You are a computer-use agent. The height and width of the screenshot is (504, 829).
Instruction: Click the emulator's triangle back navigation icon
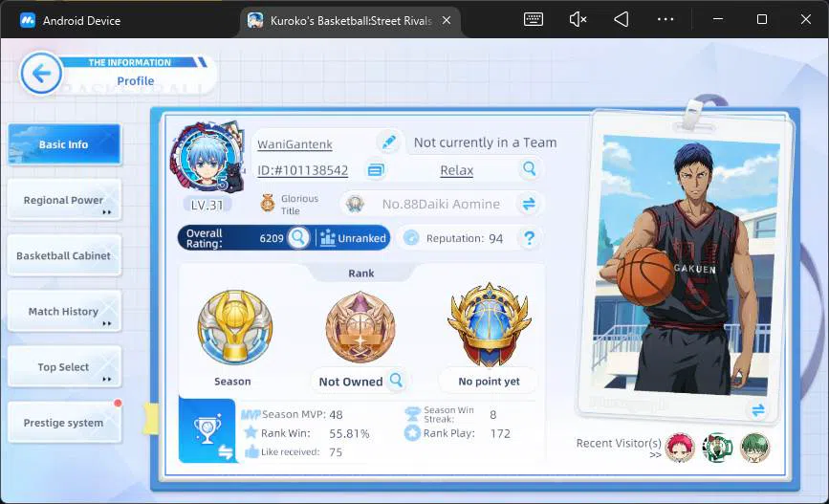point(622,19)
